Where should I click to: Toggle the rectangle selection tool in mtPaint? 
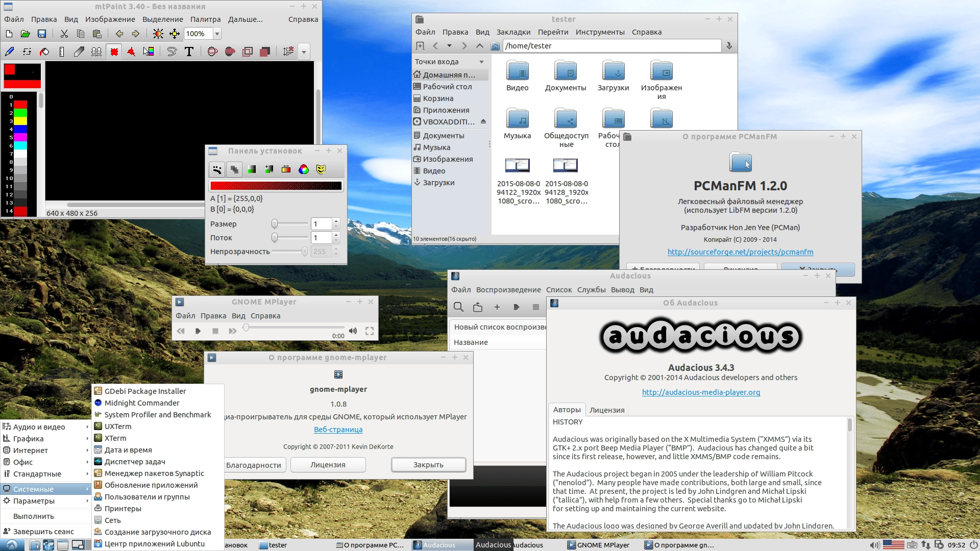114,52
